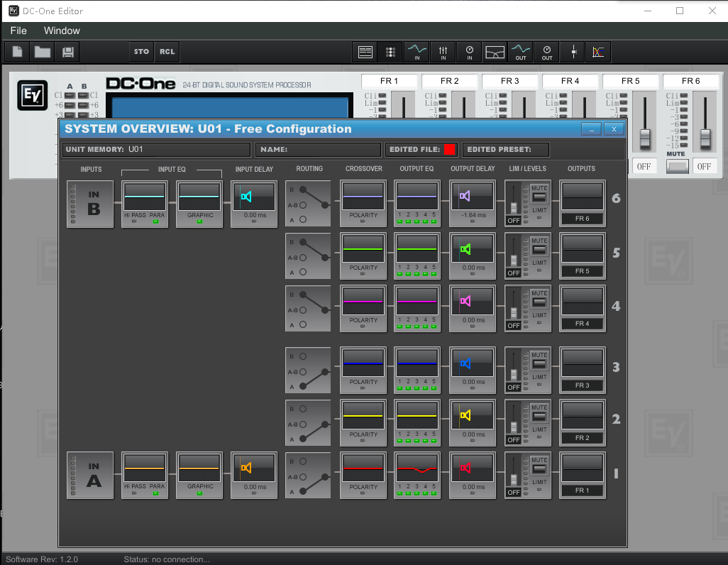Open channel 1 output EQ block with red curve
This screenshot has height=565, width=728.
(417, 476)
